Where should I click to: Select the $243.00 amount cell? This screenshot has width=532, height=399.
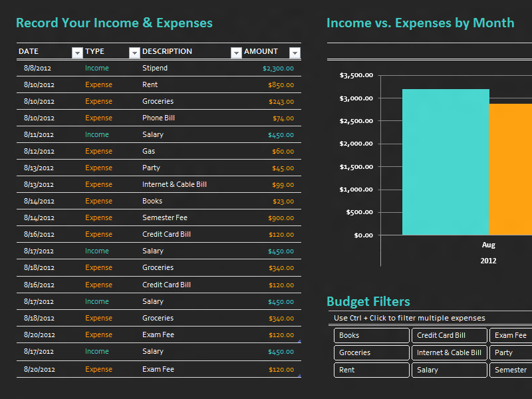[281, 102]
